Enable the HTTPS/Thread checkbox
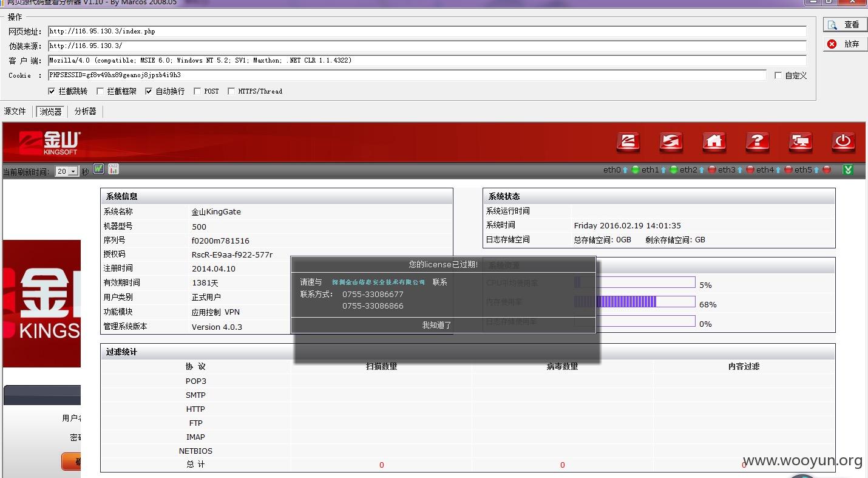This screenshot has width=868, height=478. coord(231,91)
